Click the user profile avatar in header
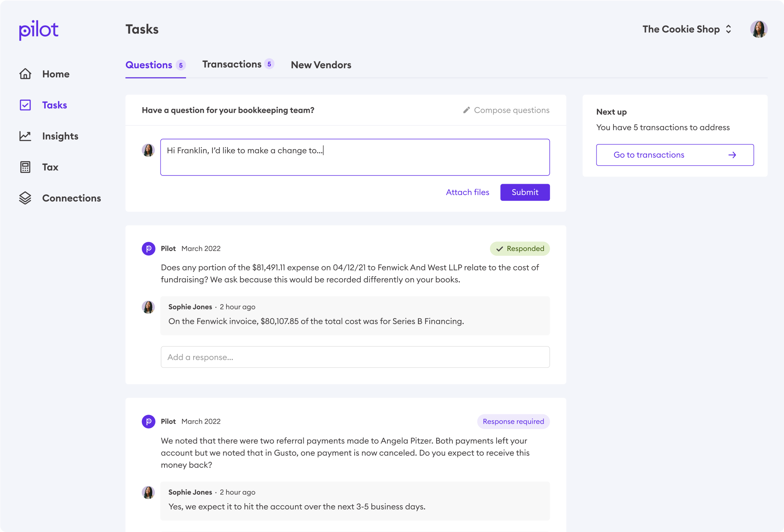Screen dimensions: 784x532 click(x=759, y=29)
